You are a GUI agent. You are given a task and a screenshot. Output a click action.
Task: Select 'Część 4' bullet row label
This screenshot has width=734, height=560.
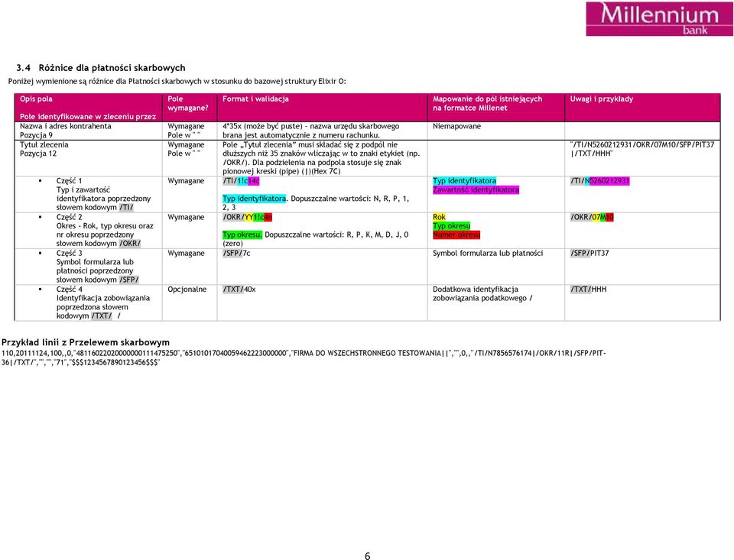click(70, 289)
